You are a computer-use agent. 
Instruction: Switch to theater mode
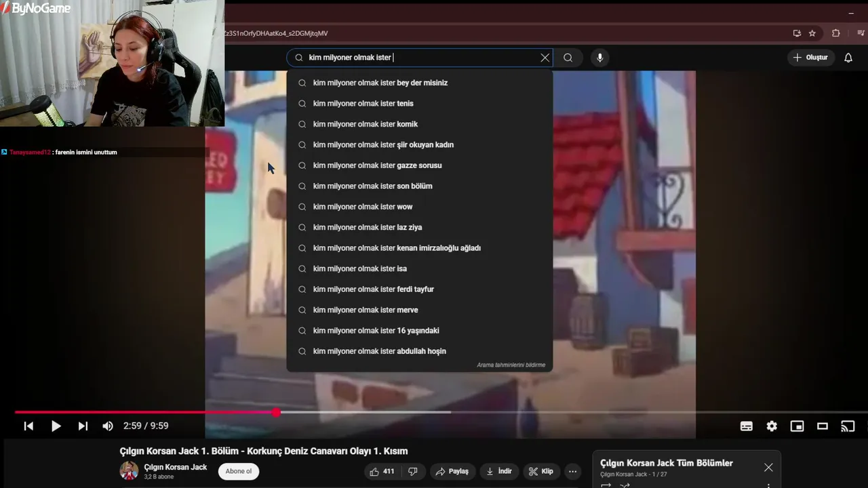tap(823, 426)
